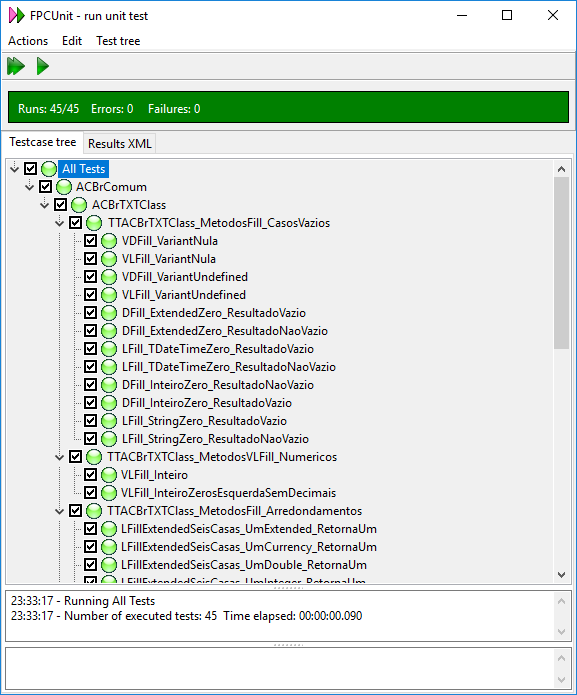Open the Actions menu
Viewport: 577px width, 695px height.
click(28, 41)
